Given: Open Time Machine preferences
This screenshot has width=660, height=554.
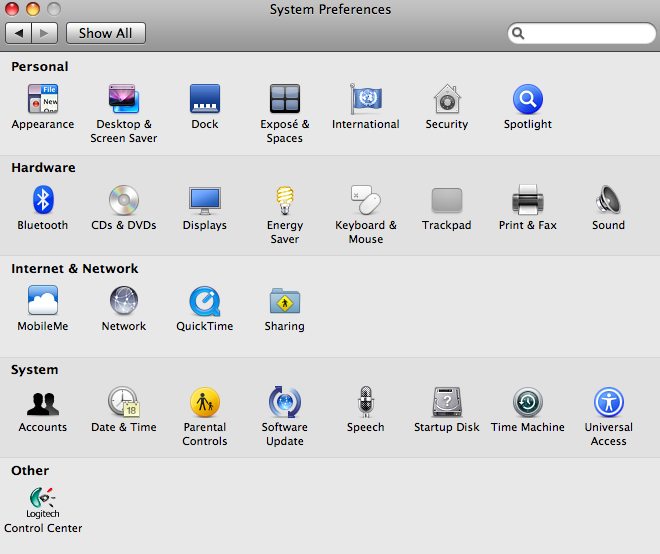Looking at the screenshot, I should click(528, 402).
